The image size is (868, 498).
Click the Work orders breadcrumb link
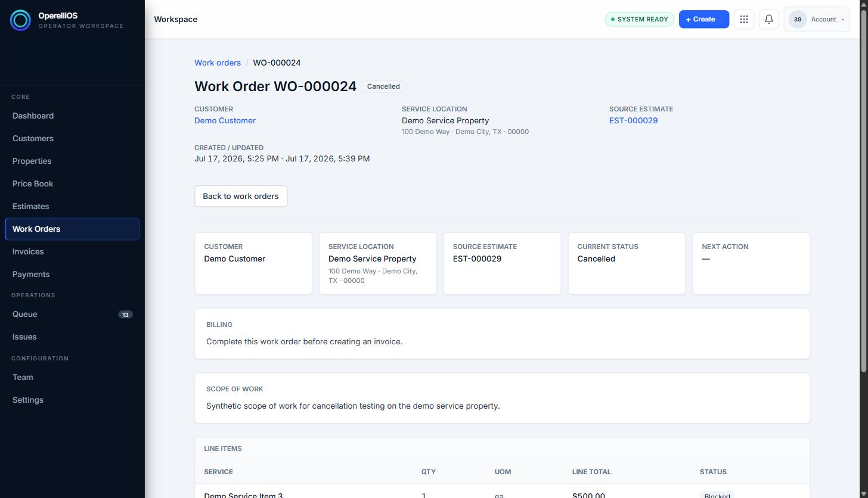tap(218, 63)
